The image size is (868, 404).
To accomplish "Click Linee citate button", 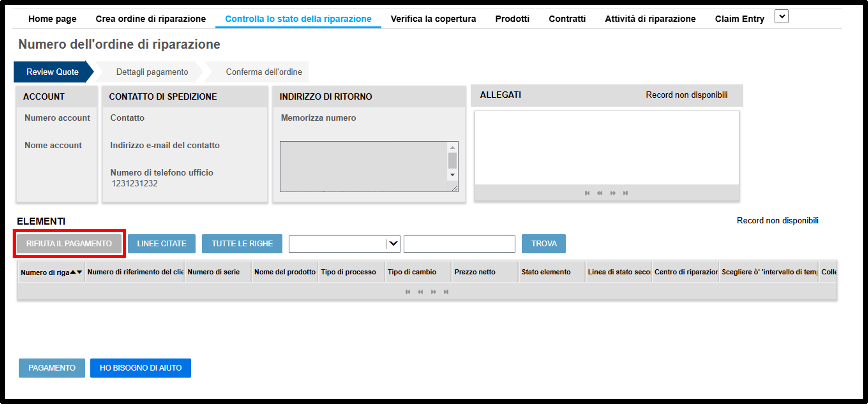I will pyautogui.click(x=162, y=243).
